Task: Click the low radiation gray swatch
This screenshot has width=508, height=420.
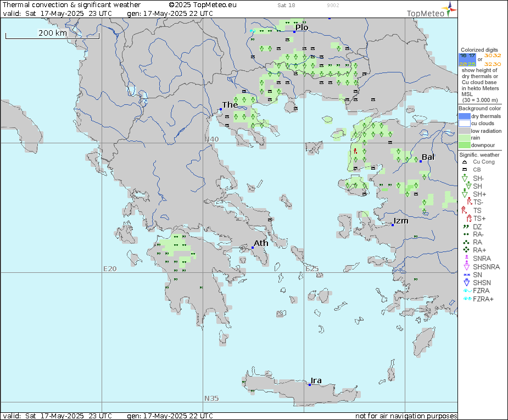Action: pyautogui.click(x=464, y=131)
